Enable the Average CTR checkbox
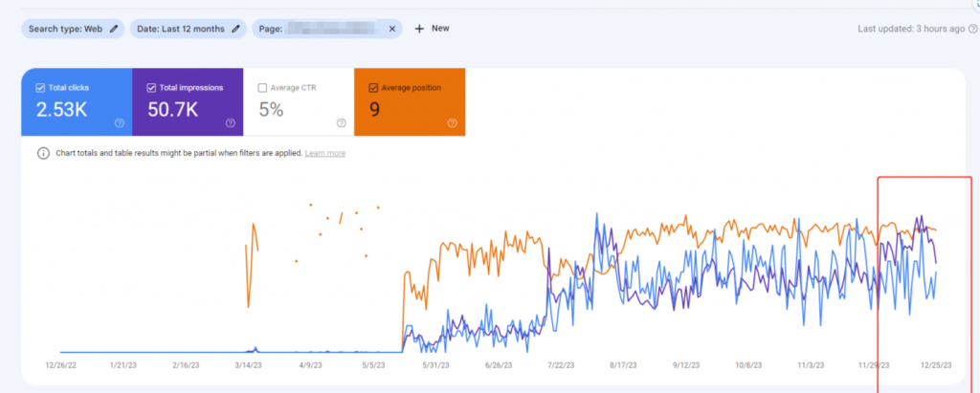 coord(262,88)
